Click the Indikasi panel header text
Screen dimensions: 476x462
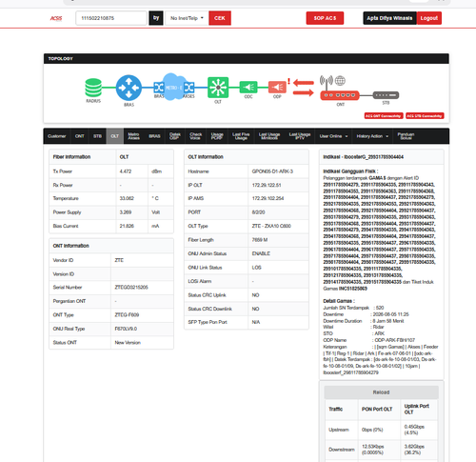(x=364, y=157)
